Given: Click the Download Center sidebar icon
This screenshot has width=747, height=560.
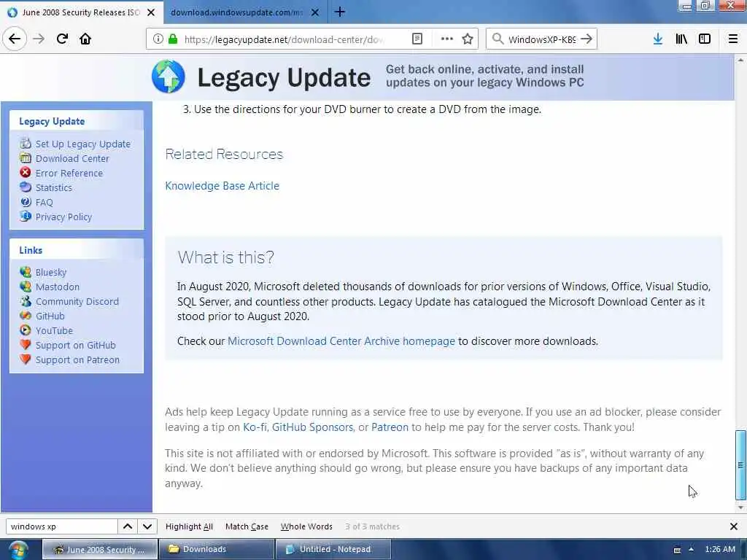Looking at the screenshot, I should tap(26, 158).
